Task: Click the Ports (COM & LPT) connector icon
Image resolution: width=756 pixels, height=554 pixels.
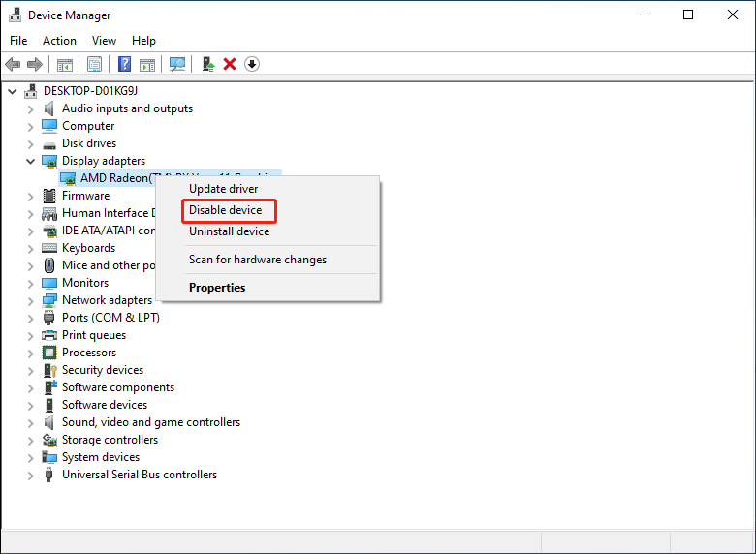Action: click(x=49, y=318)
